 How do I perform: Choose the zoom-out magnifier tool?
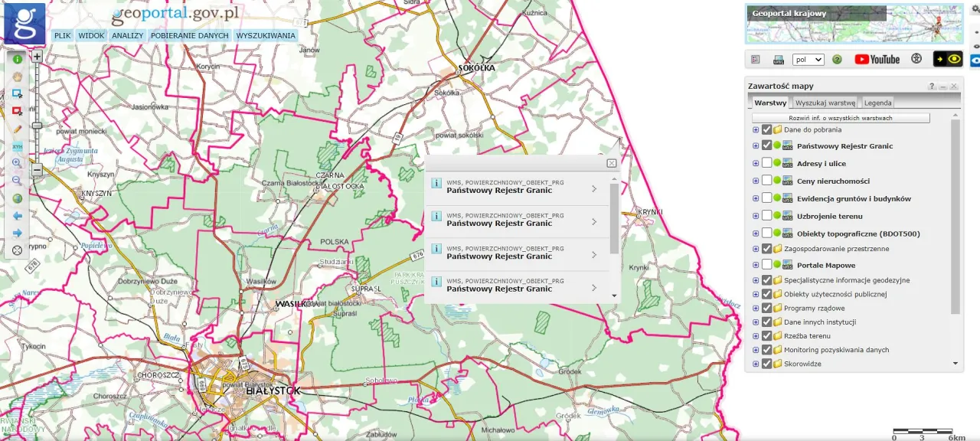click(x=17, y=181)
